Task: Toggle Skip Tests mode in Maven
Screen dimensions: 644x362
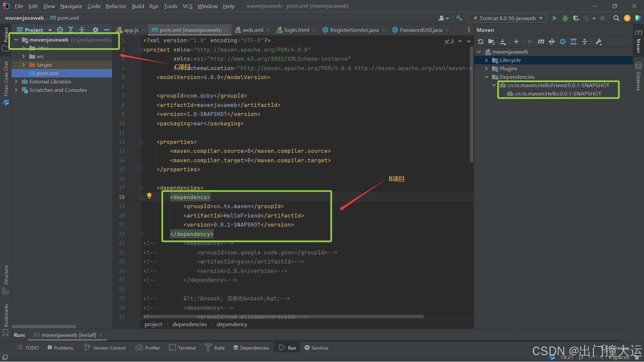Action: (563, 42)
